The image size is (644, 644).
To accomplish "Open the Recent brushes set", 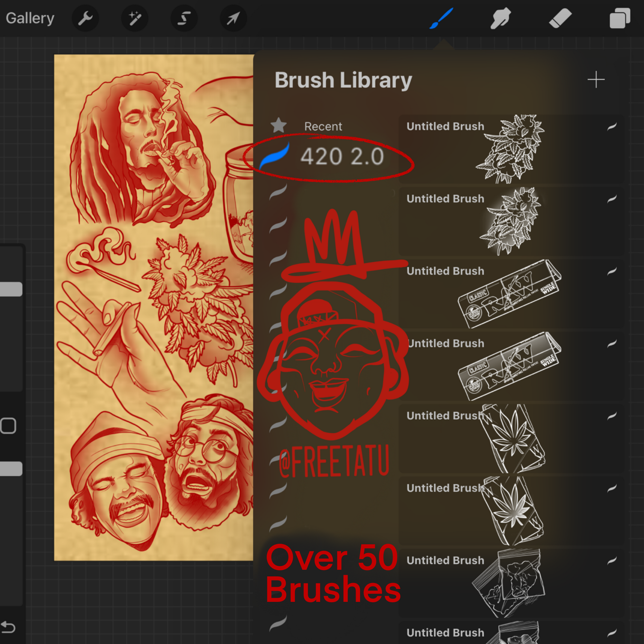I will (323, 126).
